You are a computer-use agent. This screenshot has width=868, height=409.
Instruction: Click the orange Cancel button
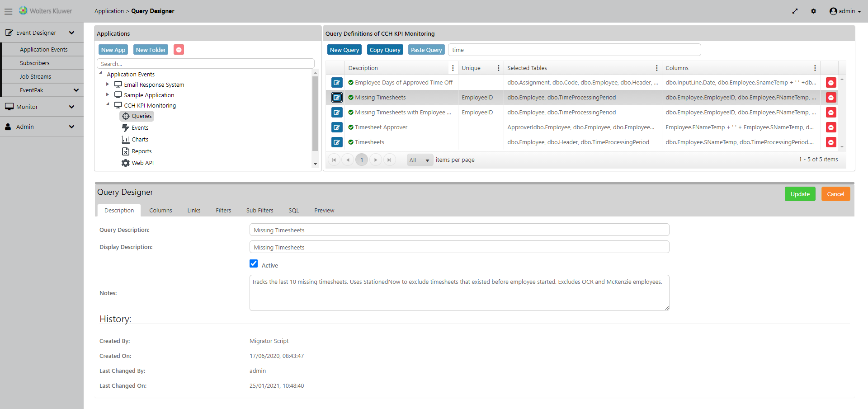pos(835,194)
